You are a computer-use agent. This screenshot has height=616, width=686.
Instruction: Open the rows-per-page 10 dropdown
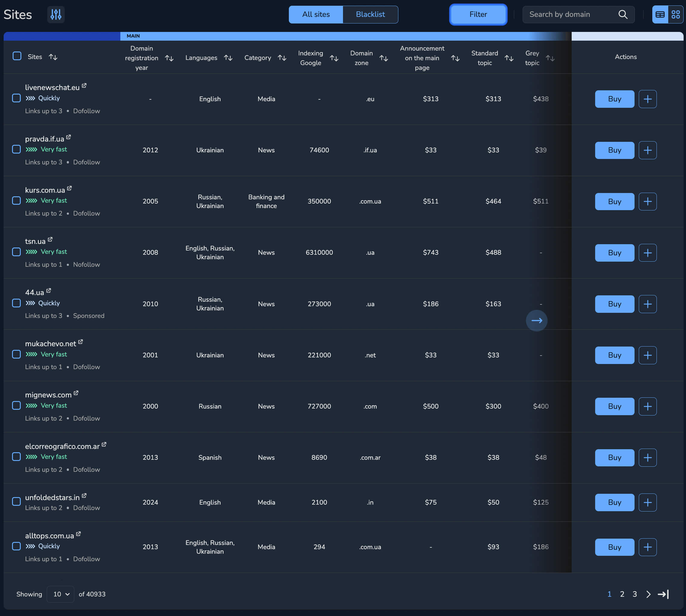click(x=61, y=594)
